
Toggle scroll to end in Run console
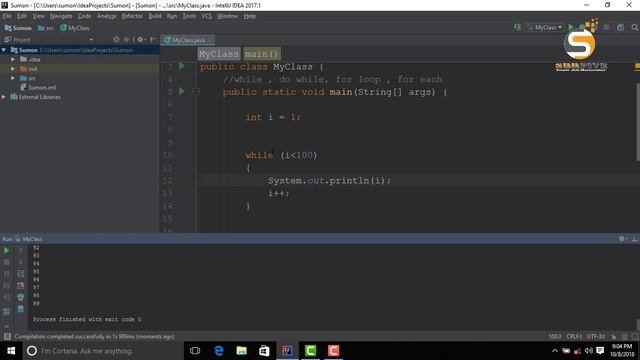click(20, 286)
